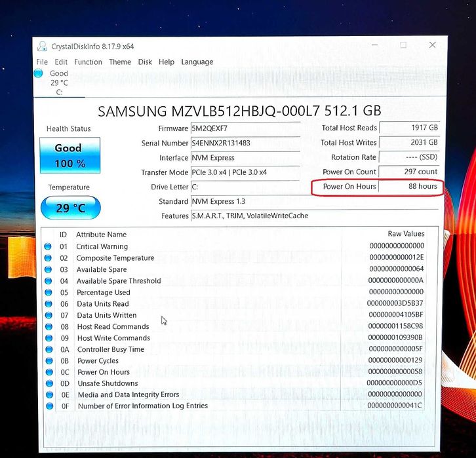Click the status dot for Available Spare Threshold
The height and width of the screenshot is (458, 476).
[x=48, y=281]
